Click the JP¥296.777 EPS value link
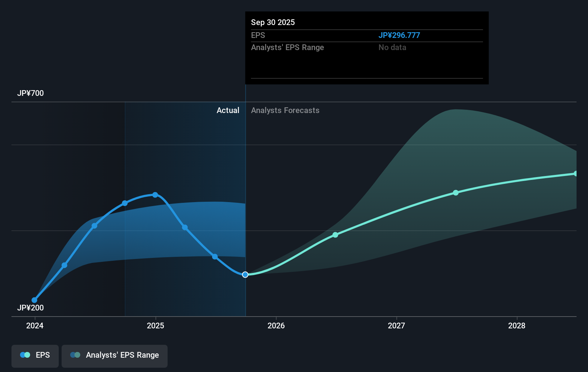 pyautogui.click(x=400, y=35)
